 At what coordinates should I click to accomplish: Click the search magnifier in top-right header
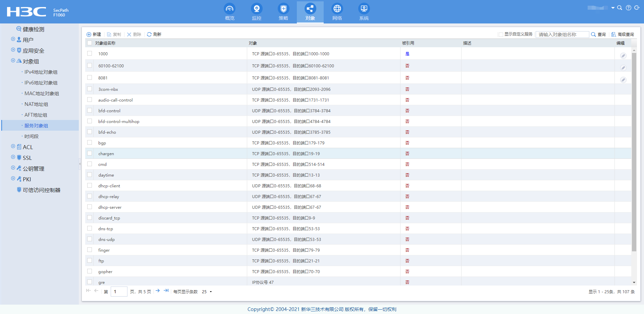pos(620,8)
